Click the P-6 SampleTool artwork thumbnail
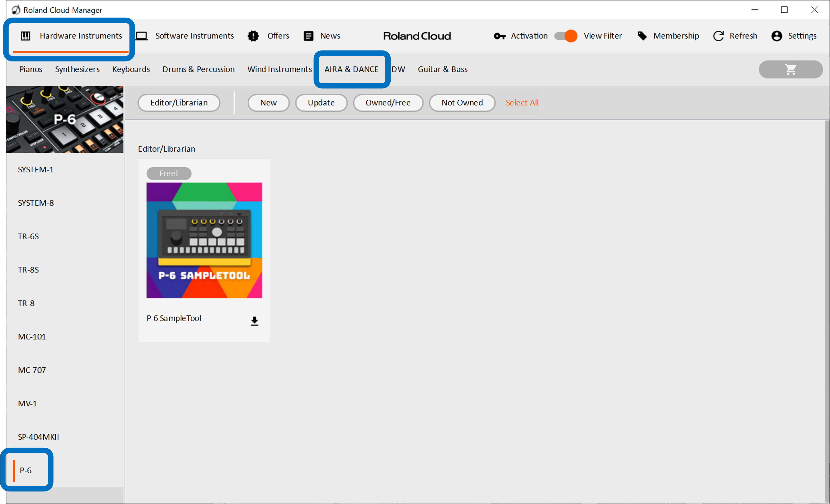The width and height of the screenshot is (830, 504). (204, 240)
